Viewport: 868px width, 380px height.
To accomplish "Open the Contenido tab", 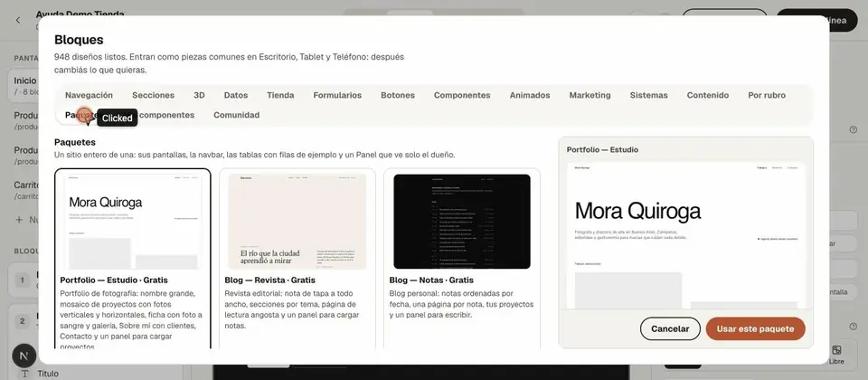I will 707,95.
